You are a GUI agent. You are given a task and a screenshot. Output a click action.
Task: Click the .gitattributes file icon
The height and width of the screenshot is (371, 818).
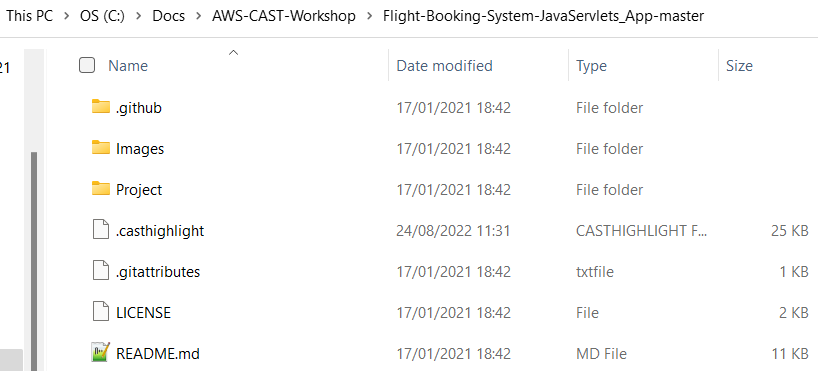(101, 271)
